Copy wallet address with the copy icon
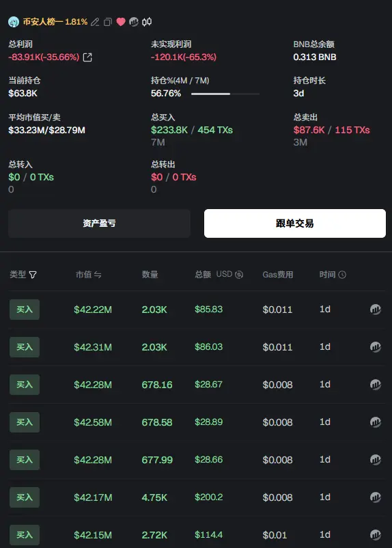 click(x=108, y=22)
